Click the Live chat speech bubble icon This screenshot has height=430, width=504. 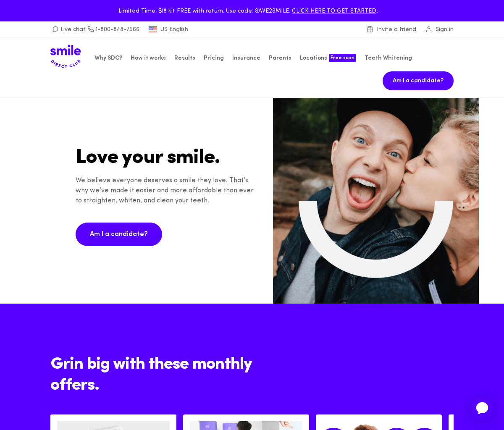click(x=55, y=29)
